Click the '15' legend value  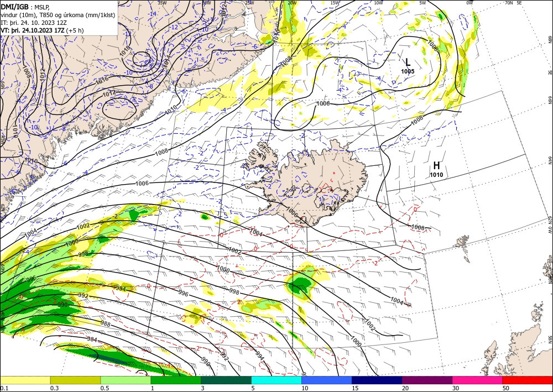(355, 388)
